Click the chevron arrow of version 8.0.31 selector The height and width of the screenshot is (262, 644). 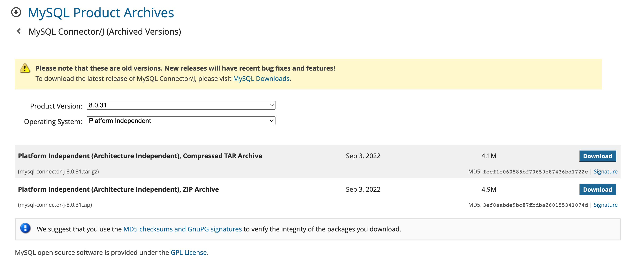click(271, 105)
